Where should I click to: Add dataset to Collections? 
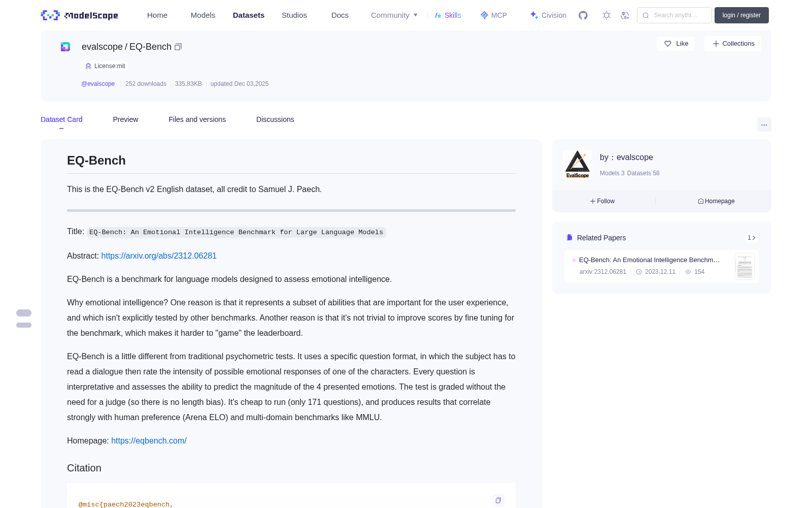click(733, 44)
